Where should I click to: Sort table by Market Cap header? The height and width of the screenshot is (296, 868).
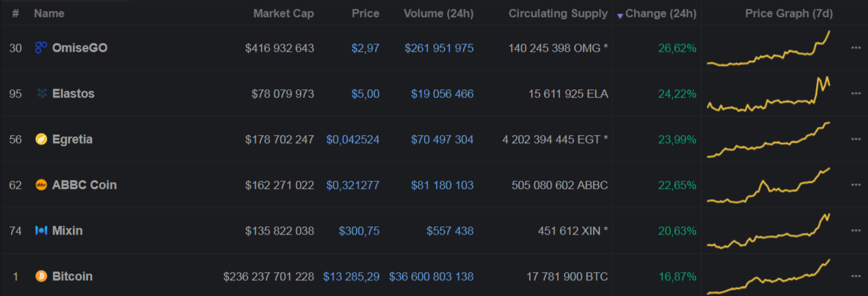[284, 13]
